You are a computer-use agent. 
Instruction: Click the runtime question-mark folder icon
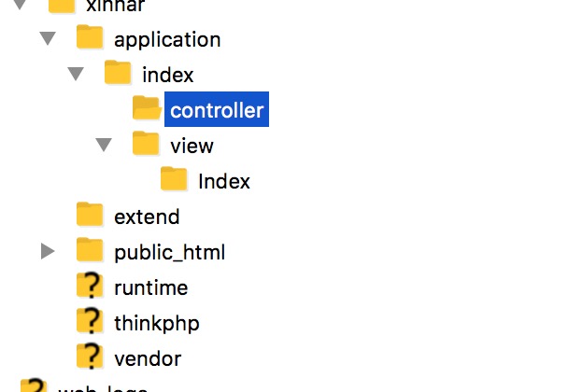coord(90,285)
